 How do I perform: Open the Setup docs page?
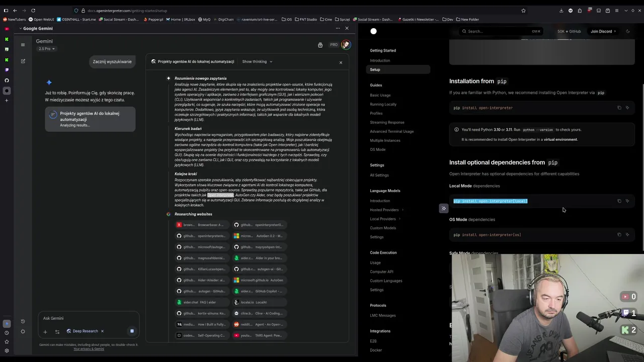coord(398,69)
